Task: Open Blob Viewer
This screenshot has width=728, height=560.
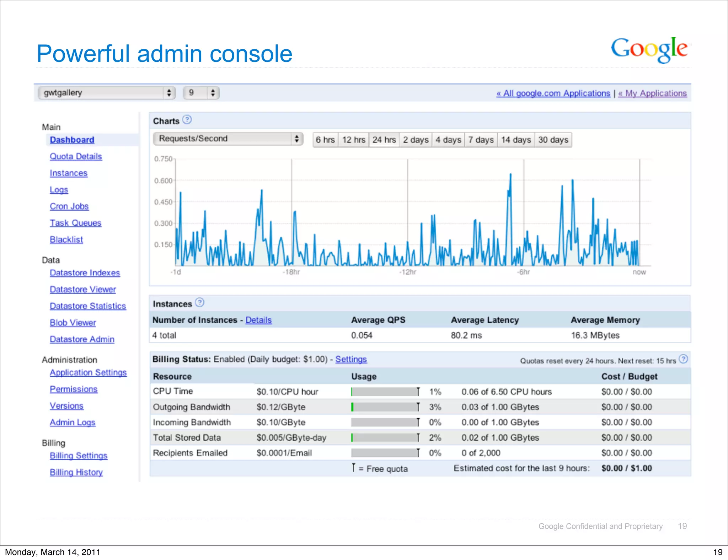Action: click(73, 323)
